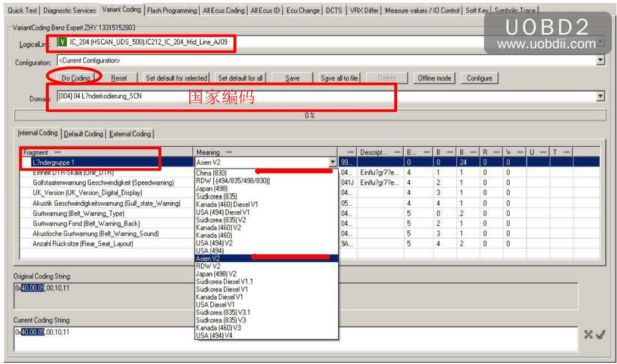The height and width of the screenshot is (364, 617).
Task: Select the Internal Coding tab
Action: tap(38, 133)
